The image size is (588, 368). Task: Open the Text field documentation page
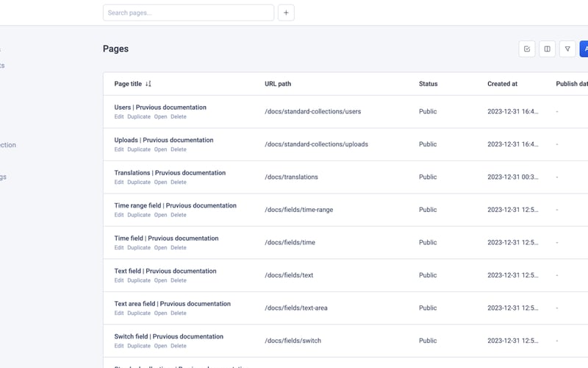click(160, 280)
